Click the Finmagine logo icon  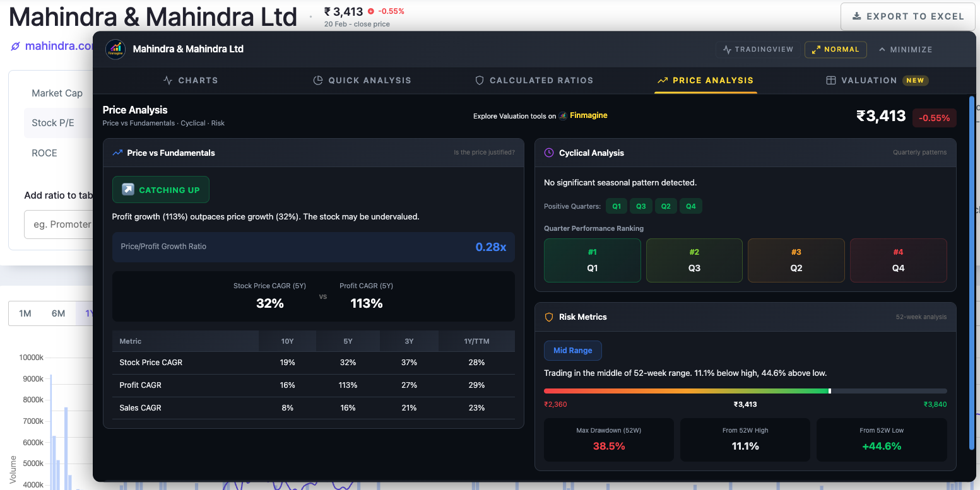point(115,49)
